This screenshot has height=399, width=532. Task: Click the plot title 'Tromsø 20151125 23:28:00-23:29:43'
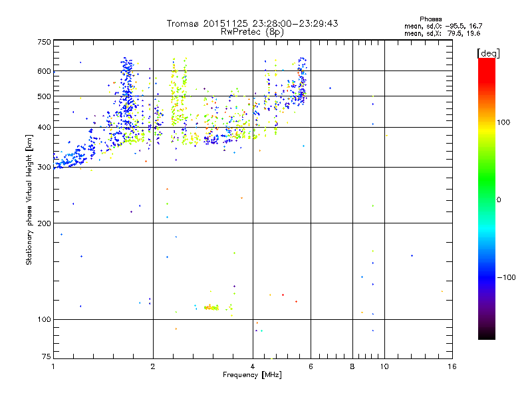(x=252, y=23)
